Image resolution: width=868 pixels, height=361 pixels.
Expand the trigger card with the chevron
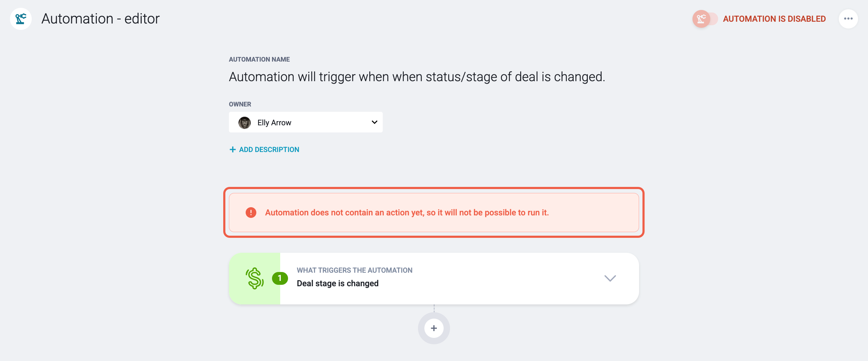610,278
